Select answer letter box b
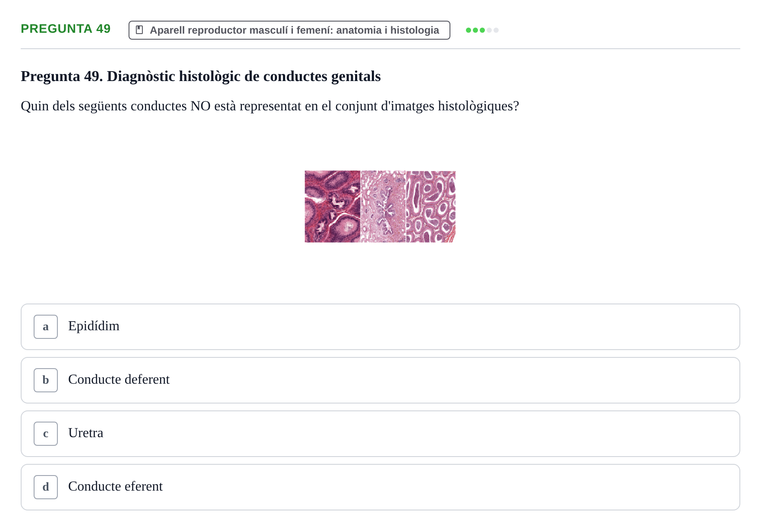This screenshot has height=532, width=761. click(x=46, y=380)
